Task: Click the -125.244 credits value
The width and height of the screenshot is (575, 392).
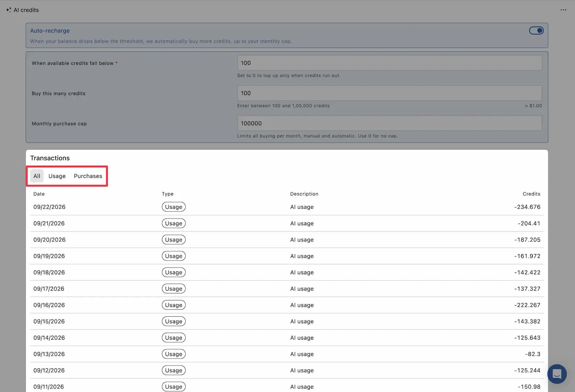Action: (527, 370)
